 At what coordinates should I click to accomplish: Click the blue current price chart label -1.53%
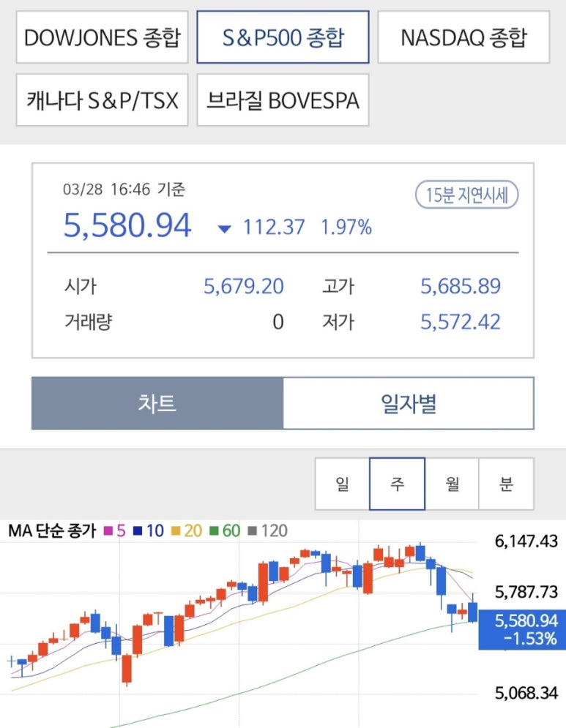click(x=522, y=629)
